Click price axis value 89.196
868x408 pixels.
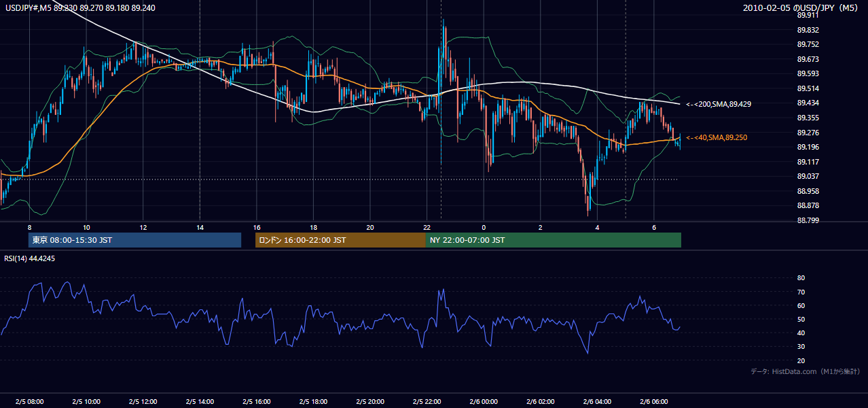click(x=808, y=147)
